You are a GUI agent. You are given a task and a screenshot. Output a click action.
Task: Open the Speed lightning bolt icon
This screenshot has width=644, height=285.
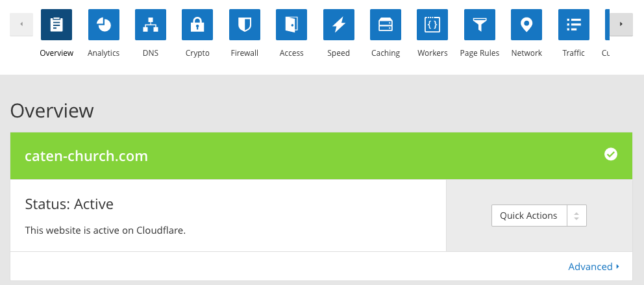(339, 25)
